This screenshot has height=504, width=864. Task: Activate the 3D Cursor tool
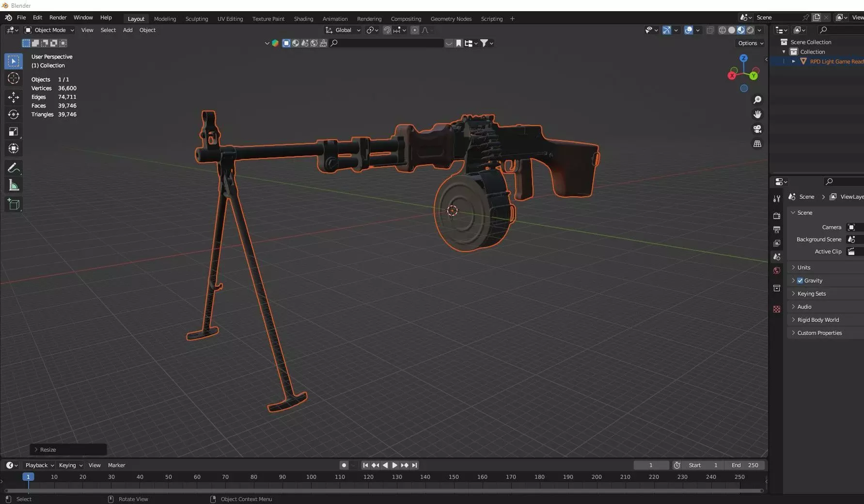point(14,78)
